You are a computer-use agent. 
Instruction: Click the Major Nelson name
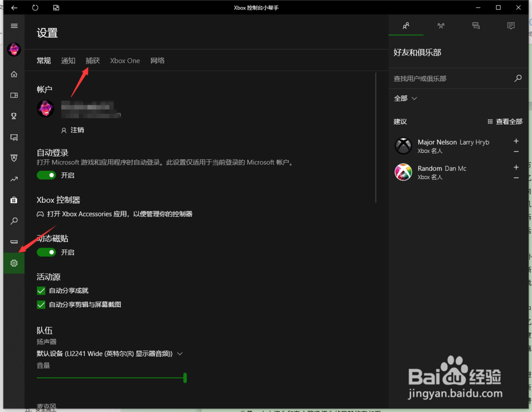437,142
